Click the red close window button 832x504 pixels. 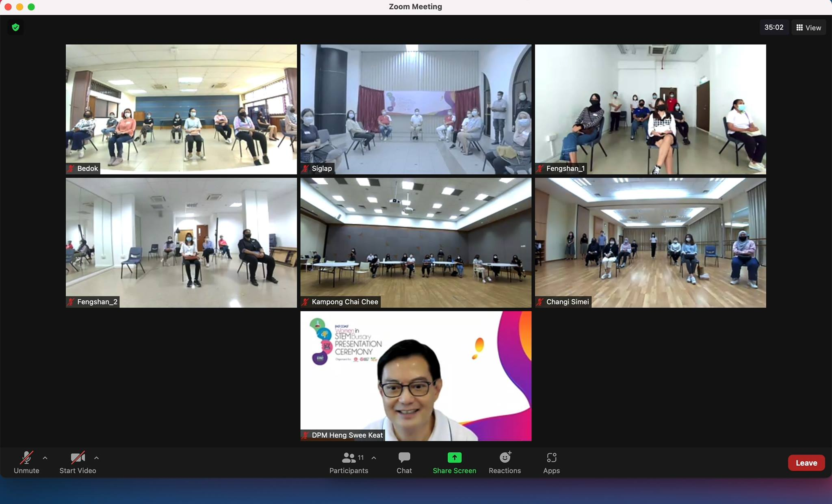[x=8, y=6]
